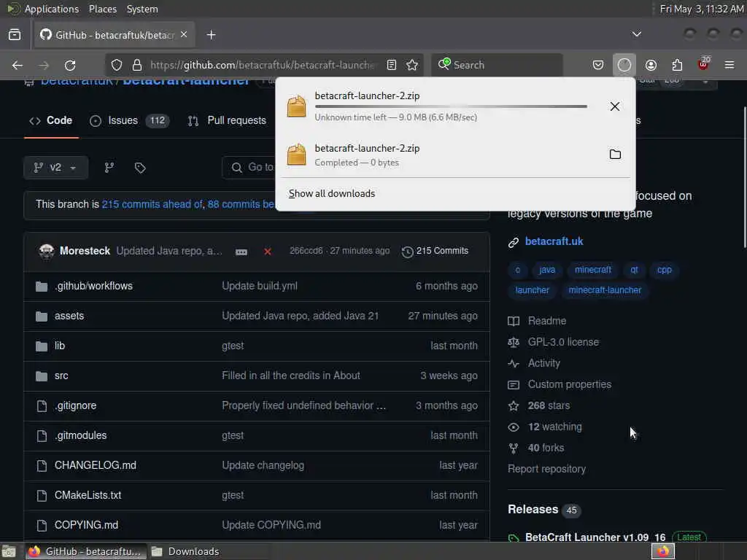Click the failed checks red X icon

coord(268,252)
